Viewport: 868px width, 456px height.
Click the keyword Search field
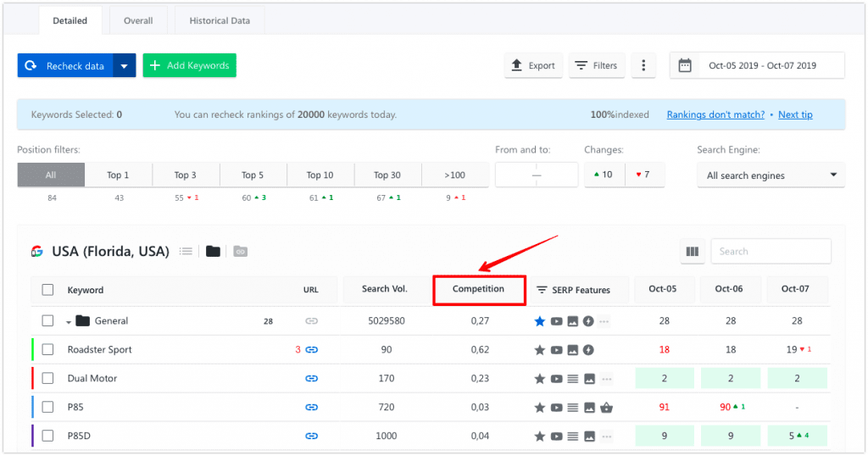(x=771, y=251)
